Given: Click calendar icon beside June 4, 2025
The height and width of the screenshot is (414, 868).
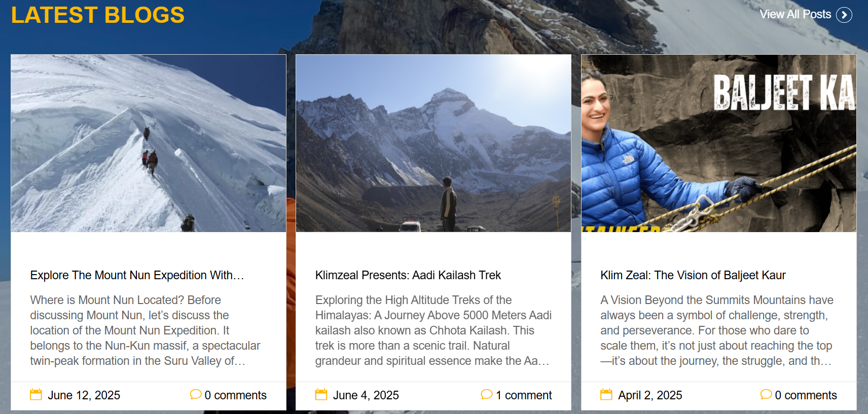Looking at the screenshot, I should [x=321, y=395].
